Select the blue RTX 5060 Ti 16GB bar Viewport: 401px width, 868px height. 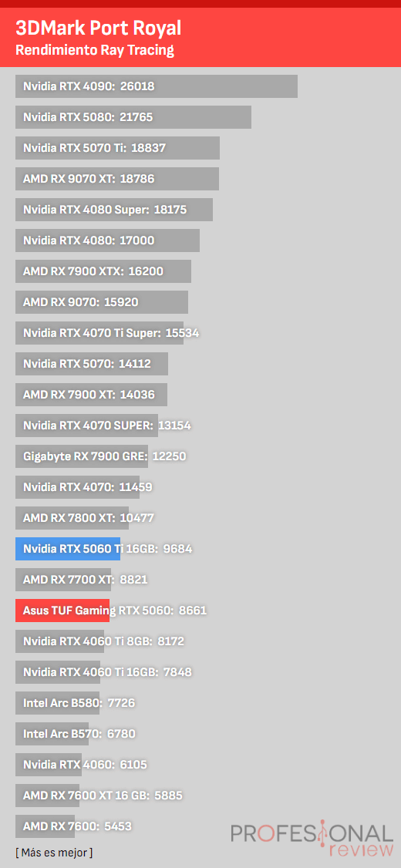tap(68, 549)
